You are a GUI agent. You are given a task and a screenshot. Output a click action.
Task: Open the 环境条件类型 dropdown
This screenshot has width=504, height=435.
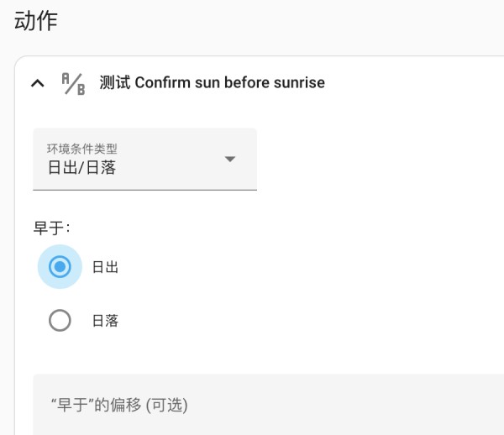coord(144,159)
